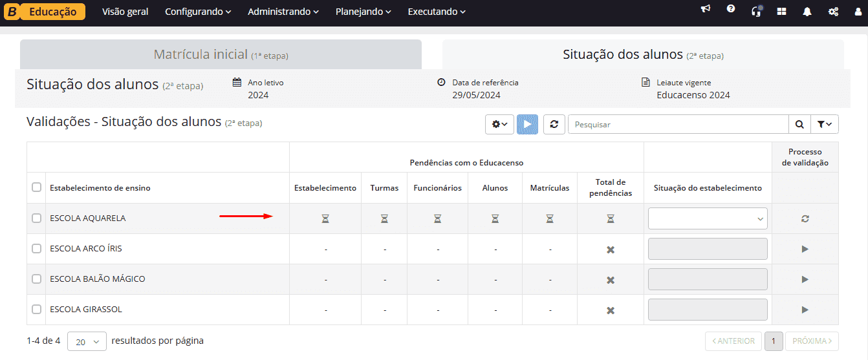Viewport: 868px width, 360px height.
Task: Click the Total de pendências column header
Action: (611, 187)
